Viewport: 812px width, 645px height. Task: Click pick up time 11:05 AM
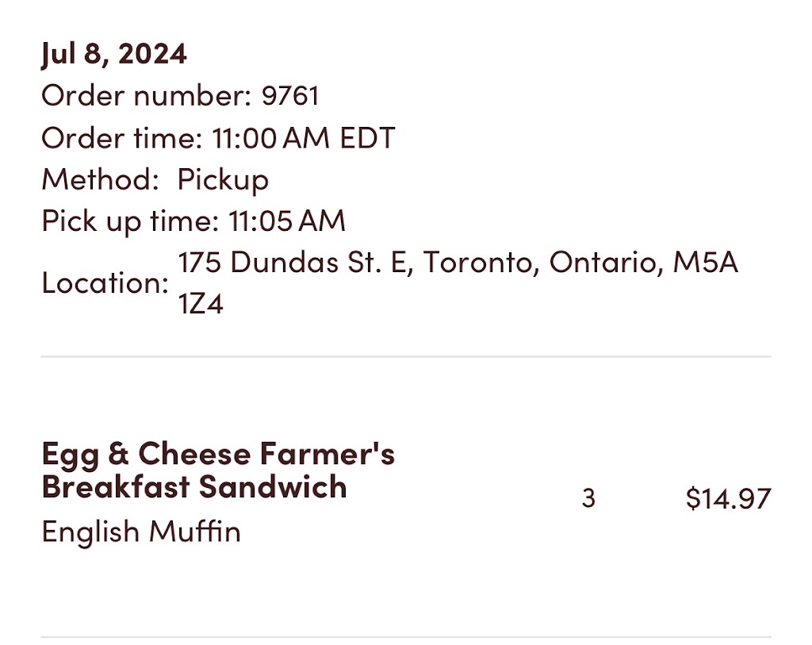[x=287, y=221]
